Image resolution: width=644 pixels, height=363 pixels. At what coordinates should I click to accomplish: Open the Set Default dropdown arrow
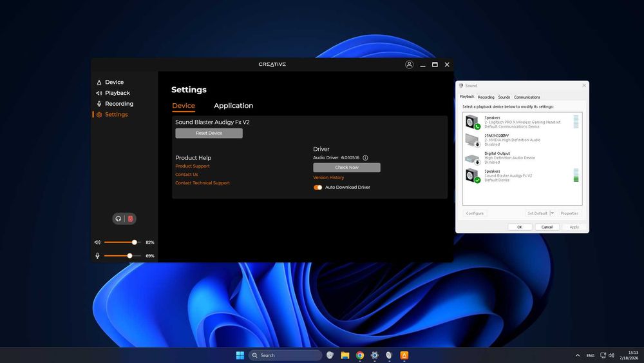(x=552, y=213)
